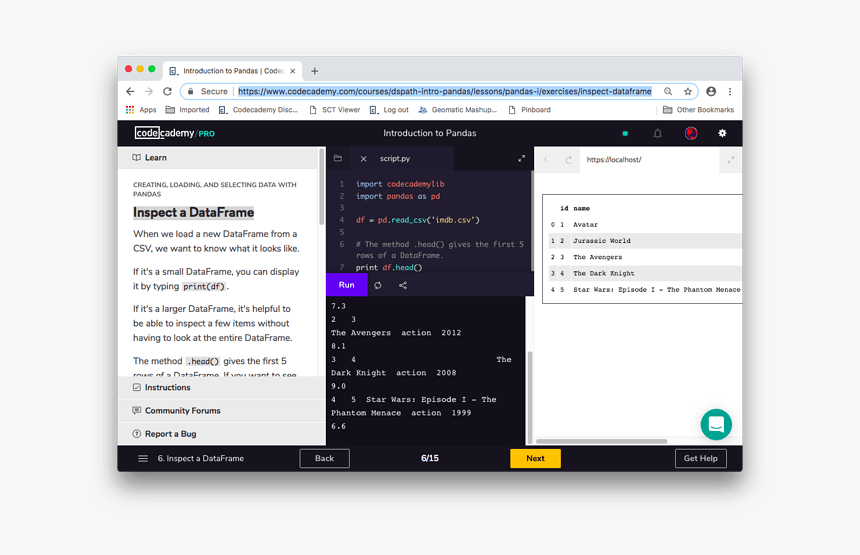Open the Geomatic Mashup bookmark
The width and height of the screenshot is (860, 555).
point(457,110)
